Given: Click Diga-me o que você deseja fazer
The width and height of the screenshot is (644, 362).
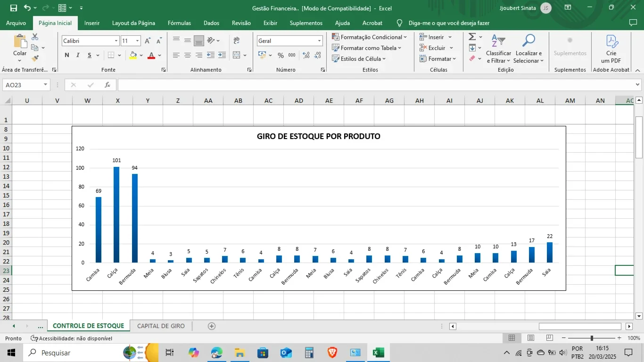Looking at the screenshot, I should pos(448,23).
